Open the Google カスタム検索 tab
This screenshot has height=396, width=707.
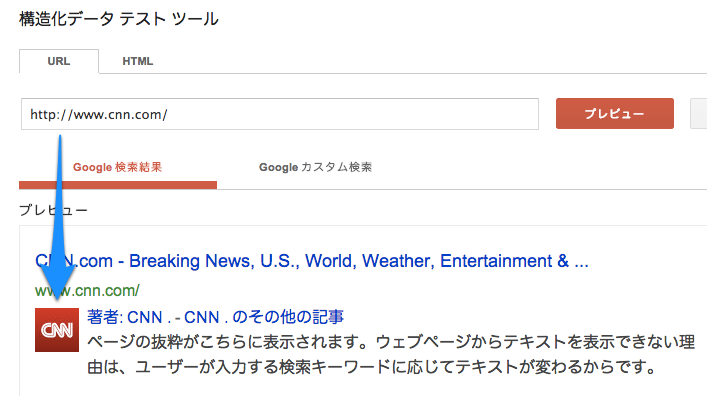point(315,167)
